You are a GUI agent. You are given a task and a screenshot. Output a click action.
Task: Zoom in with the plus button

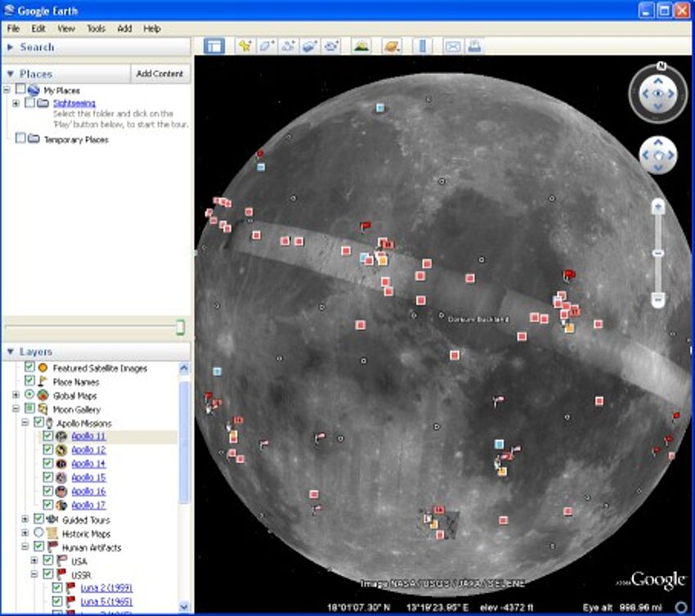tap(658, 207)
